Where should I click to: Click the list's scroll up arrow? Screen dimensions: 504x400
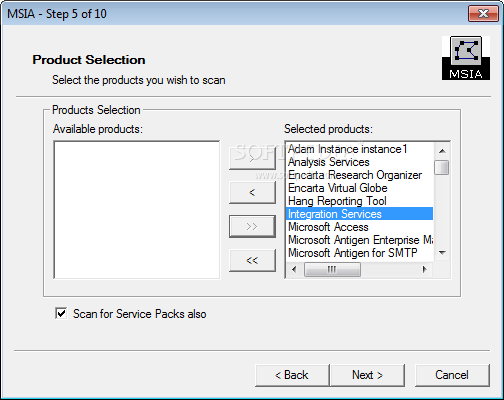click(442, 151)
